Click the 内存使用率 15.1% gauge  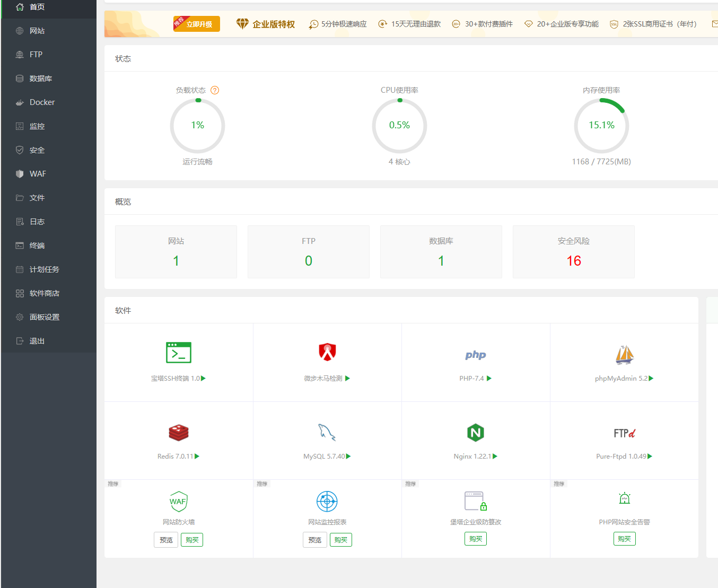click(601, 126)
